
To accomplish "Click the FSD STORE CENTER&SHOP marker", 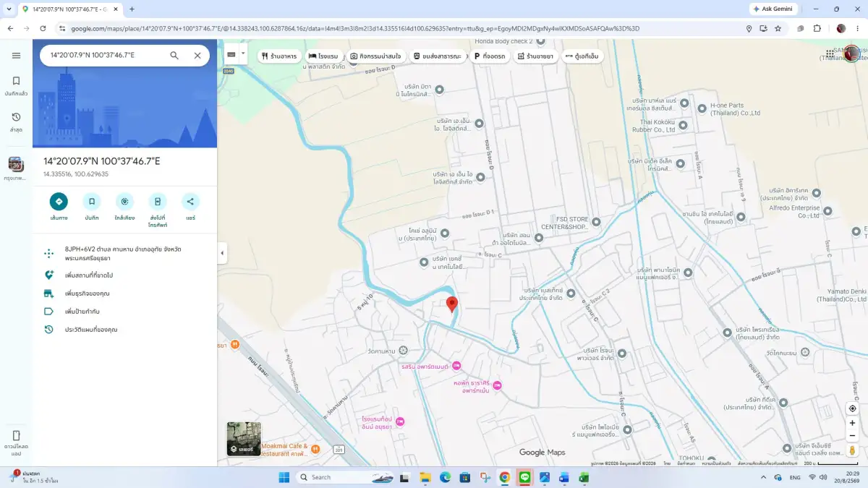I will tap(596, 222).
